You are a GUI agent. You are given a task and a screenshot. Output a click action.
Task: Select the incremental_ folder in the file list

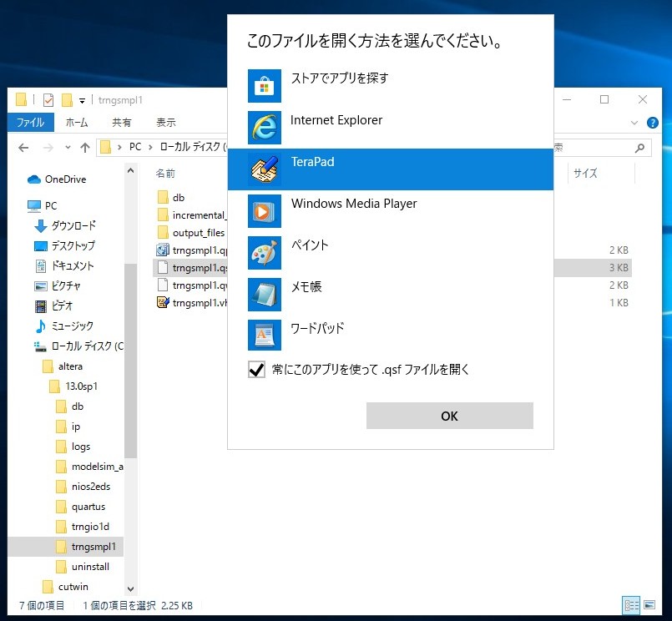(199, 215)
